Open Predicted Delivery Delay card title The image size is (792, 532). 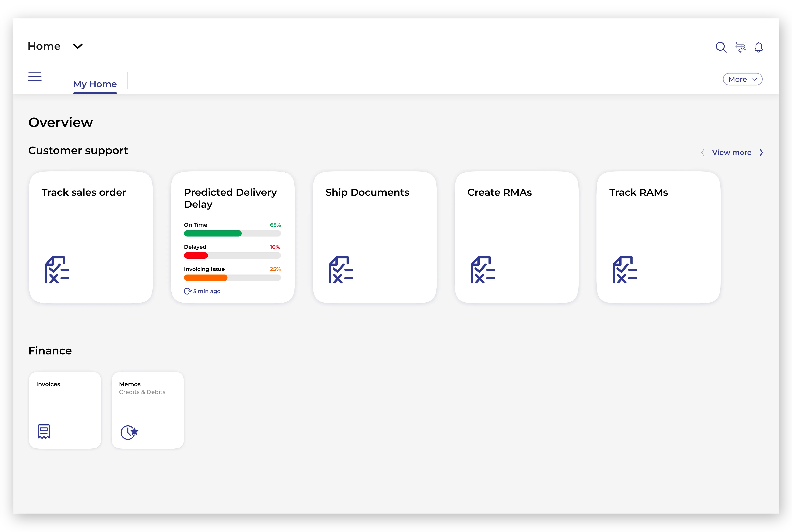pyautogui.click(x=230, y=198)
